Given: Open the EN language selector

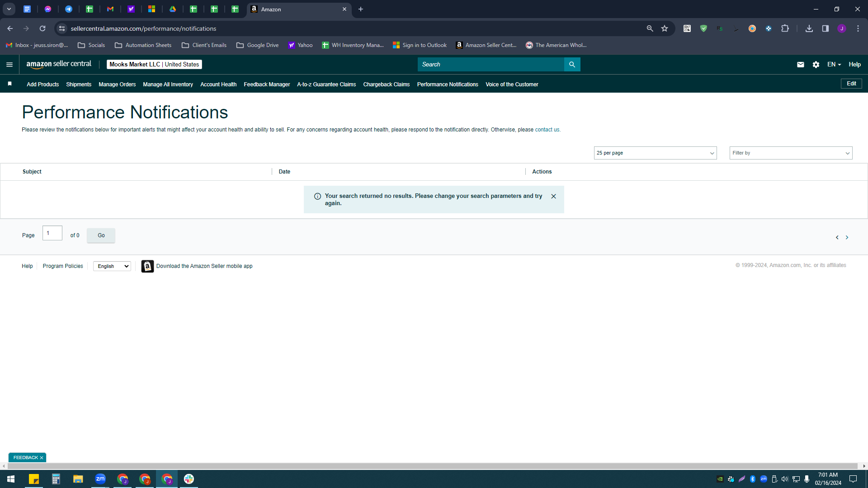Looking at the screenshot, I should pos(834,65).
